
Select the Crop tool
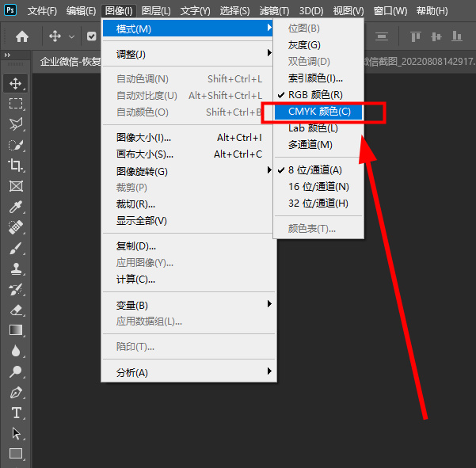pyautogui.click(x=16, y=166)
